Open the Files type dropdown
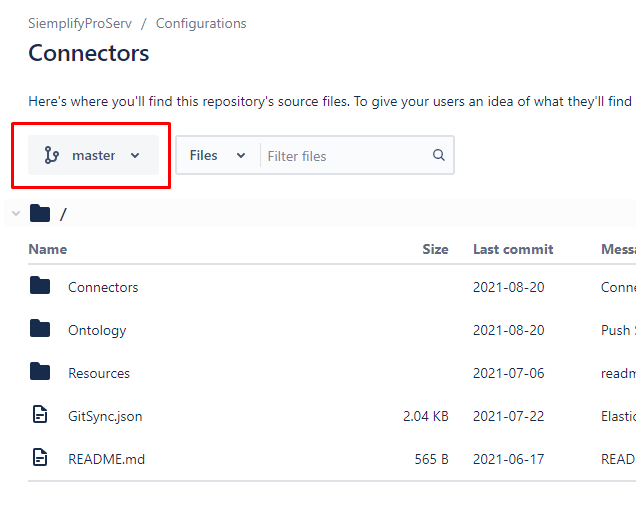Viewport: 636px width, 524px height. 218,156
